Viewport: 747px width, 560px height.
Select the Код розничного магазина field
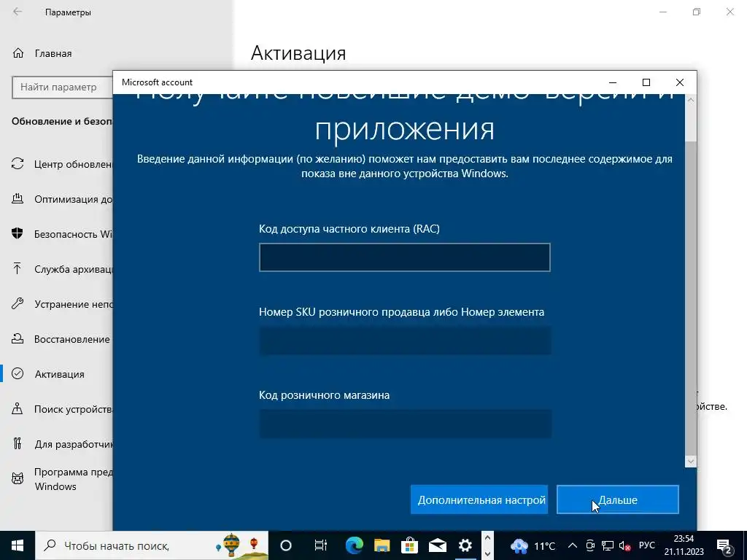pos(404,424)
